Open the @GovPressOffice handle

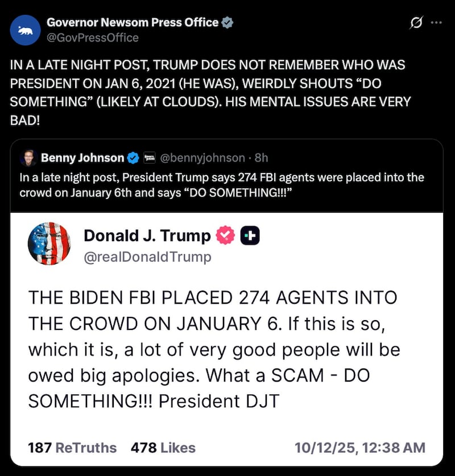coord(93,38)
